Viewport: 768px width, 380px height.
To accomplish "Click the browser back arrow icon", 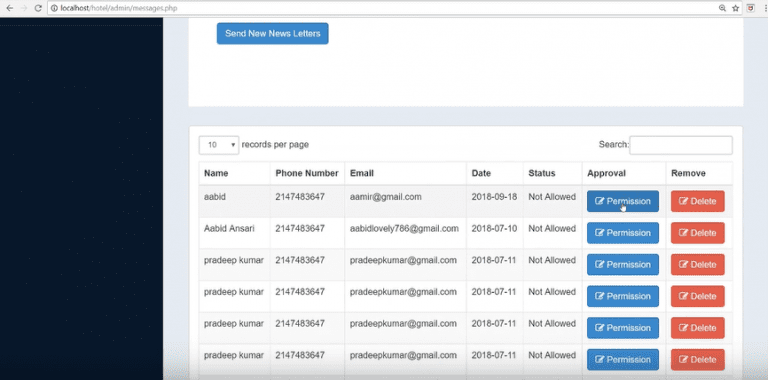I will pyautogui.click(x=9, y=8).
